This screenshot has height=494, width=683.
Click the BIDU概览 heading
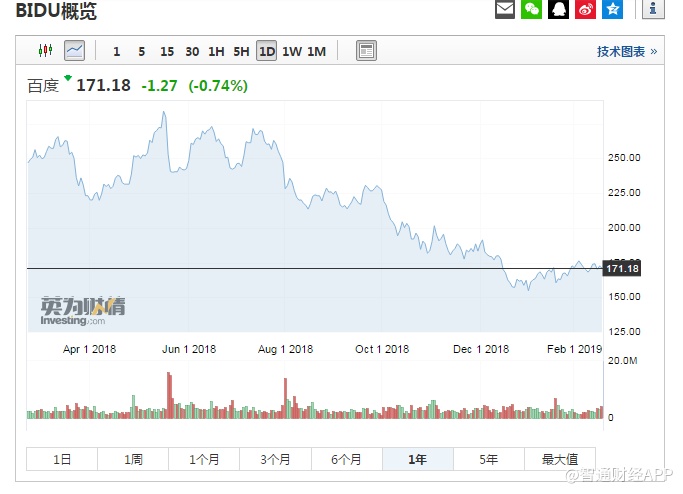click(x=56, y=10)
